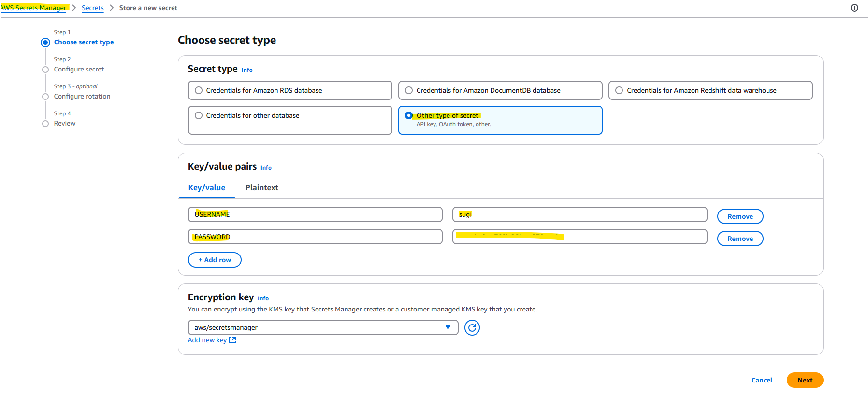The height and width of the screenshot is (396, 868).
Task: Select Credentials for Amazon Redshift data warehouse
Action: pyautogui.click(x=710, y=90)
